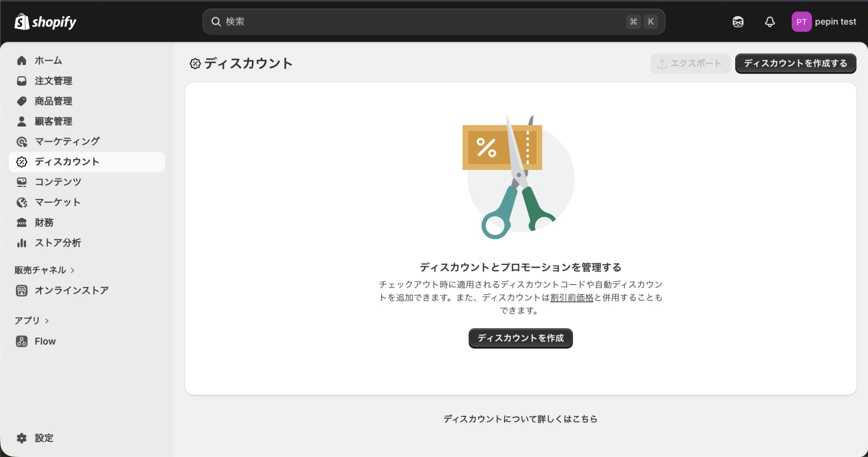Open the 割引前価格 link
This screenshot has height=457, width=868.
571,297
